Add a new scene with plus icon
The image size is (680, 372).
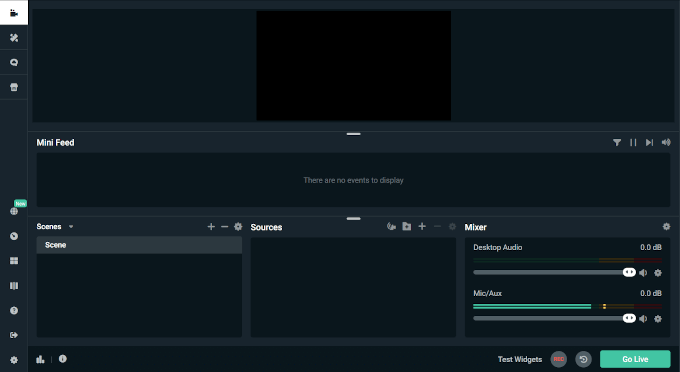pos(211,226)
